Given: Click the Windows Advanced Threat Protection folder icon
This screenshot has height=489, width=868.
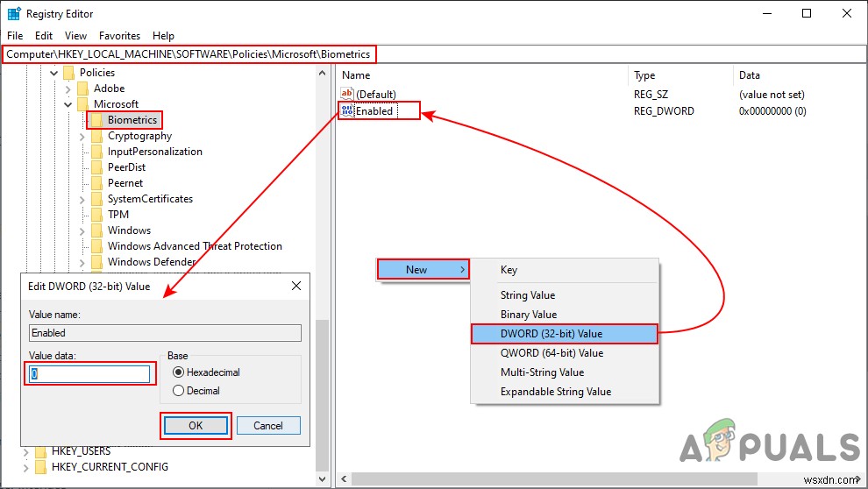Looking at the screenshot, I should click(x=96, y=246).
